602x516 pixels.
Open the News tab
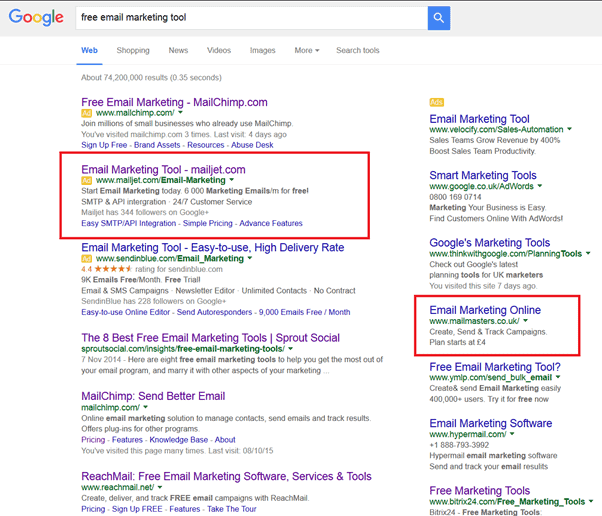pos(178,50)
